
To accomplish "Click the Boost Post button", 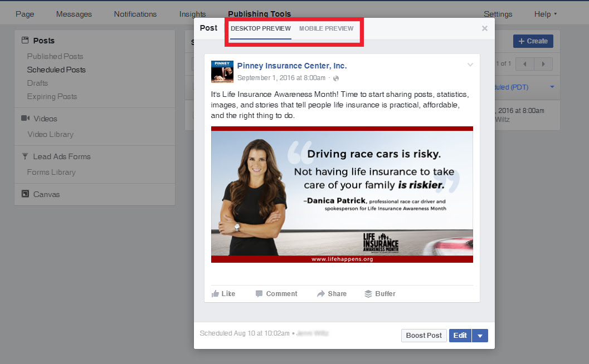I will click(424, 336).
